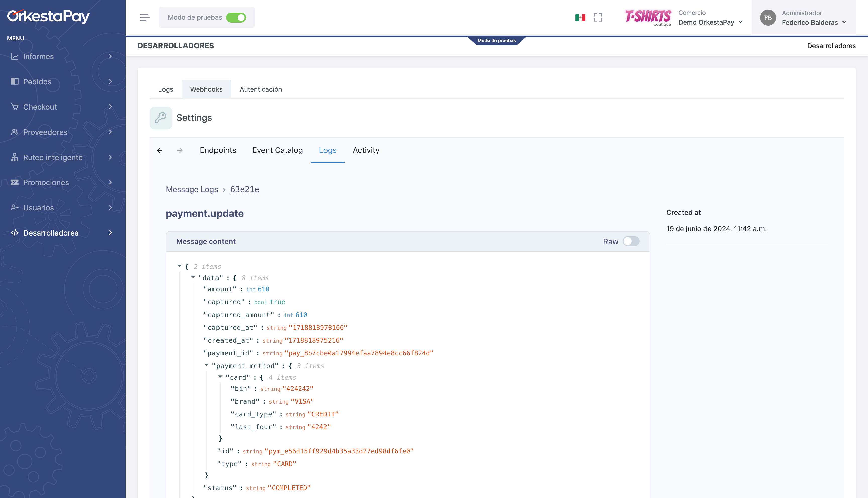
Task: Collapse the "card" JSON node
Action: [220, 377]
